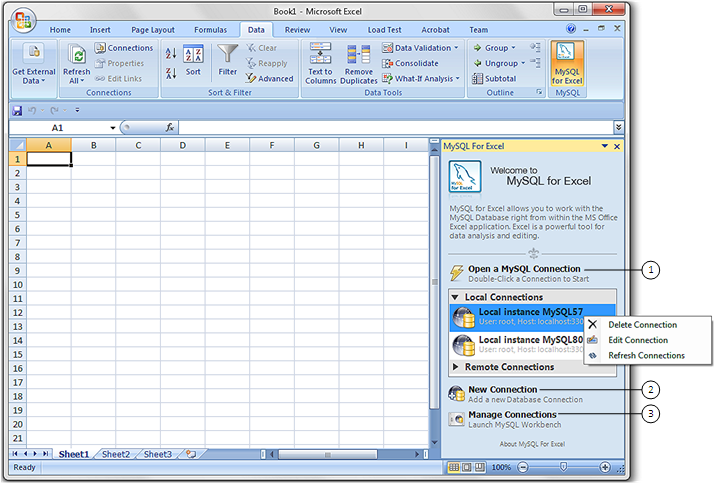Collapse Local Connections group

coord(455,297)
